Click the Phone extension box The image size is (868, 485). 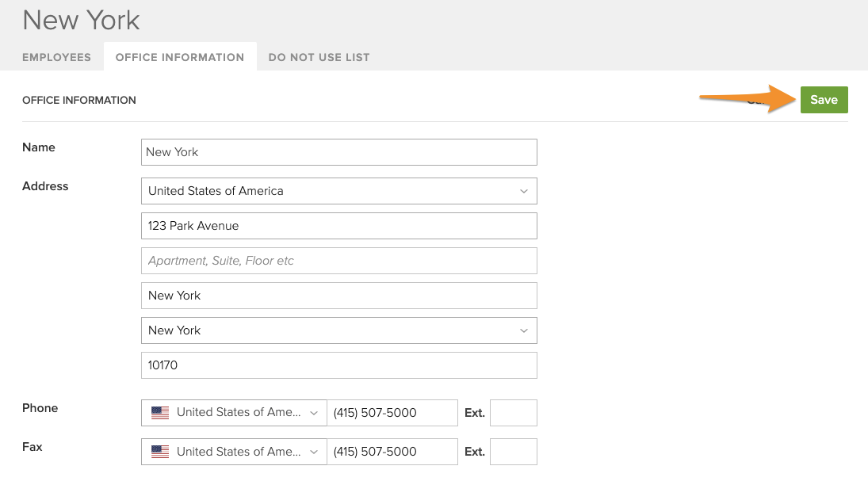[x=513, y=413]
